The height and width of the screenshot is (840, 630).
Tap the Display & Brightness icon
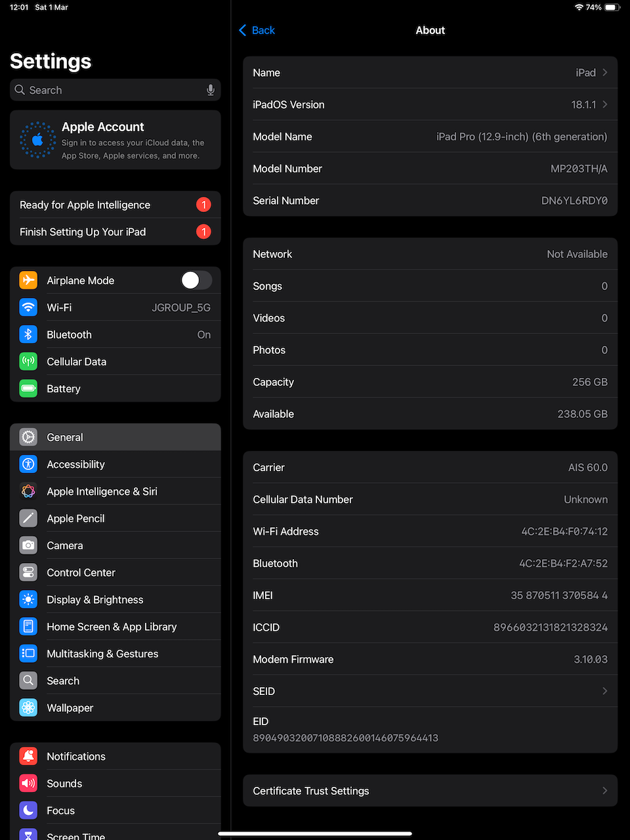pyautogui.click(x=28, y=599)
